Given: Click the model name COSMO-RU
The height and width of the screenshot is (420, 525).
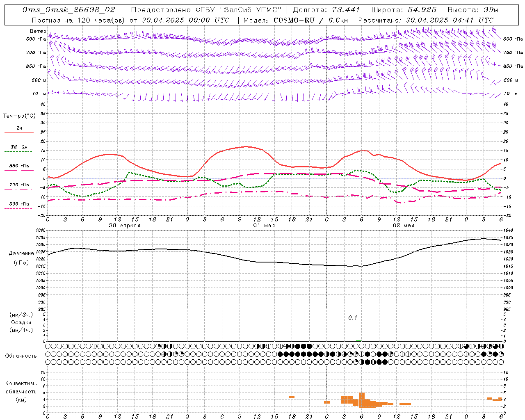Looking at the screenshot, I should (294, 20).
